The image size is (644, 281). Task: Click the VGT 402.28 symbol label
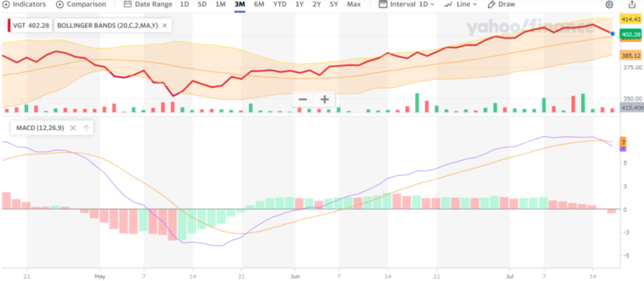click(31, 26)
